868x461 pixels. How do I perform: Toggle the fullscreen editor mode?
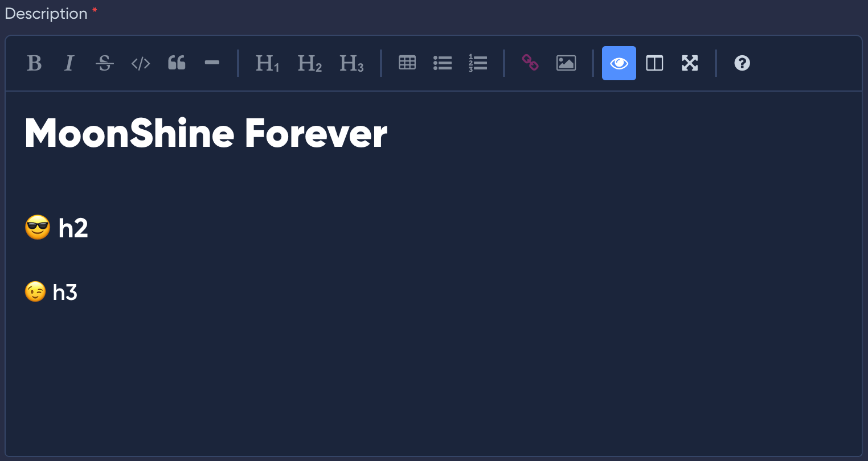pyautogui.click(x=690, y=63)
